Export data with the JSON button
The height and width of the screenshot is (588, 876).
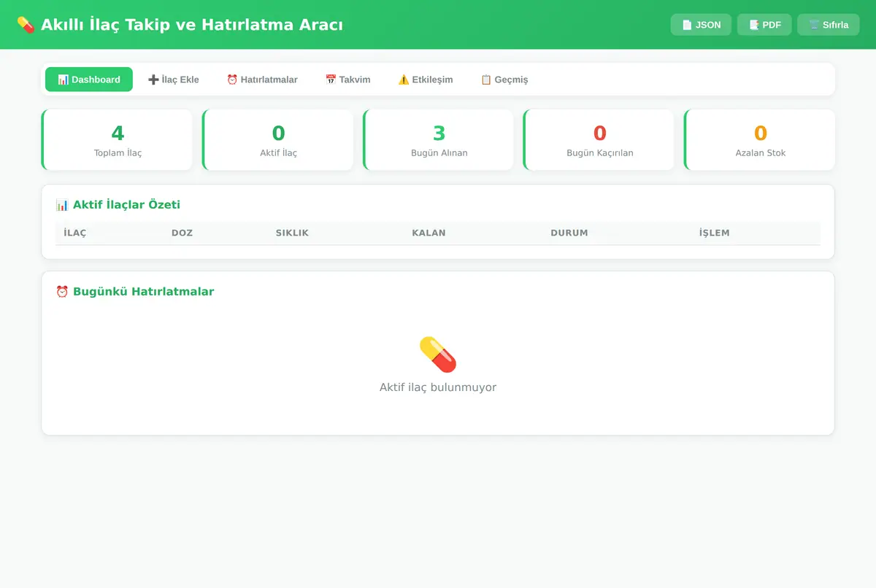[x=701, y=25]
